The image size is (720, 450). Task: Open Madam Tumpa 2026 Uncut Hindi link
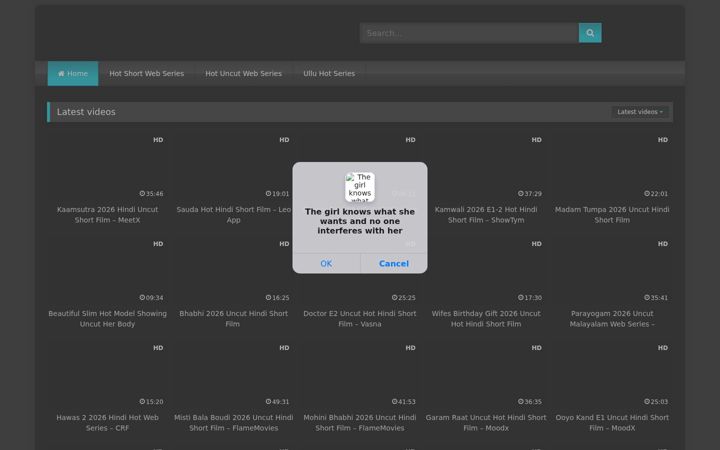pyautogui.click(x=612, y=214)
